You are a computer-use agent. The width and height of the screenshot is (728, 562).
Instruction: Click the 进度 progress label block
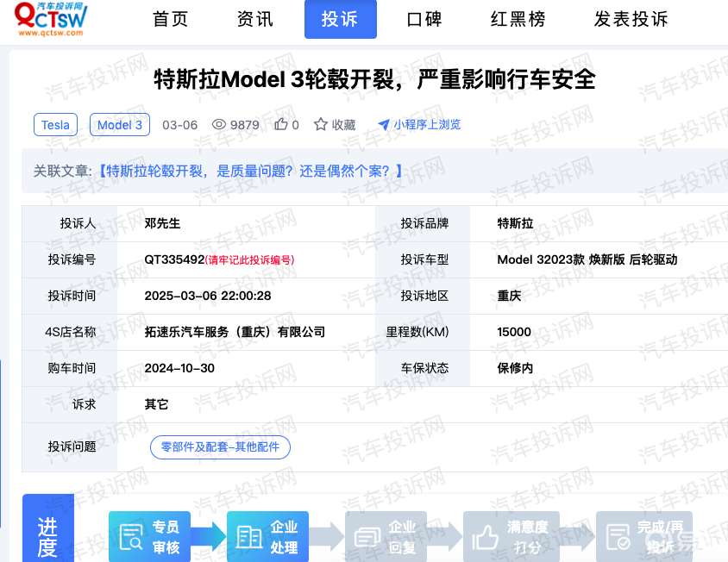[x=48, y=528]
